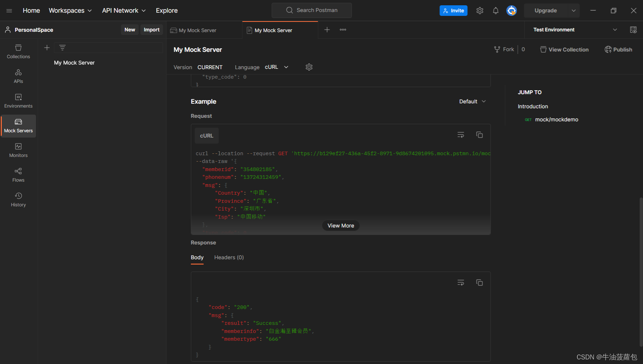Image resolution: width=643 pixels, height=364 pixels.
Task: Open History in the sidebar
Action: [18, 200]
